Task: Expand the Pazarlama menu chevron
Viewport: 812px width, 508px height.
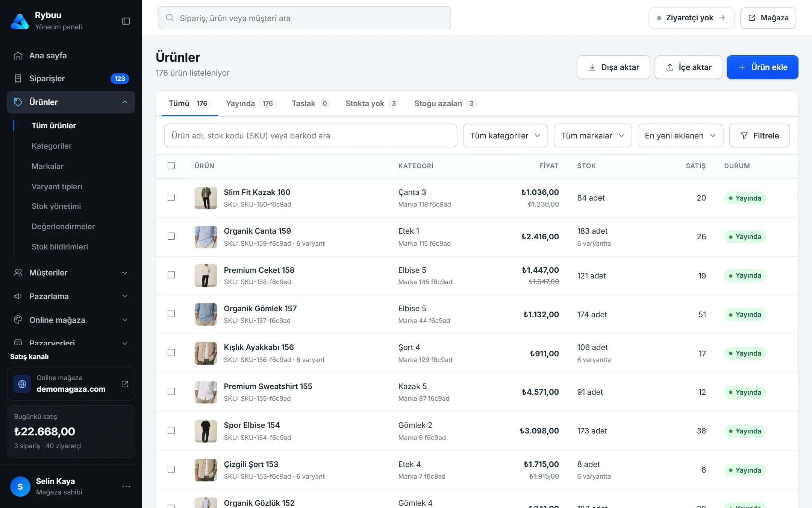Action: [125, 297]
